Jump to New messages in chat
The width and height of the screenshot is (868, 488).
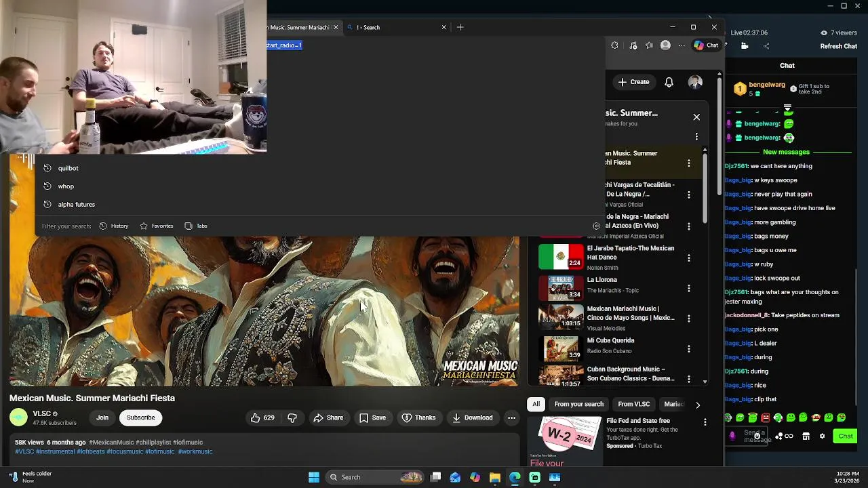(786, 152)
